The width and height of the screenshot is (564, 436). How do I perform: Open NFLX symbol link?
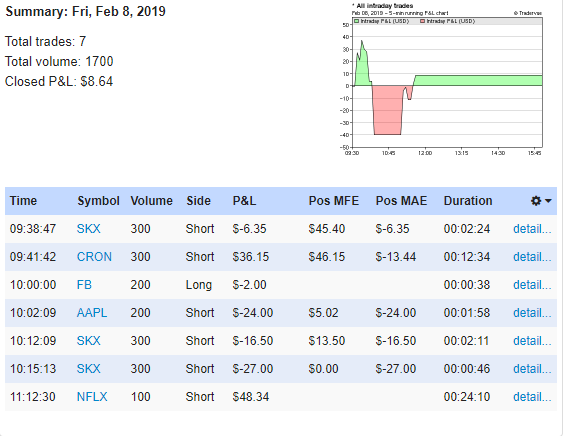[x=92, y=397]
